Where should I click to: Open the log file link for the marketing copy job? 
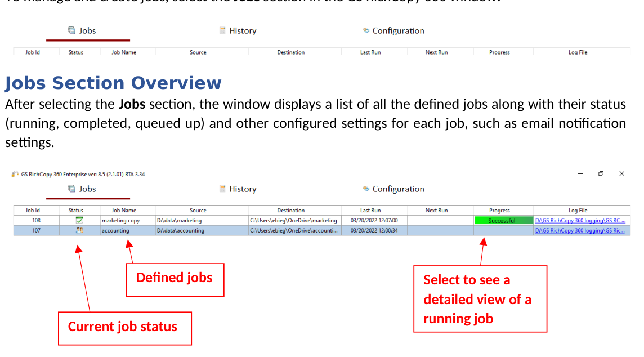pos(580,221)
